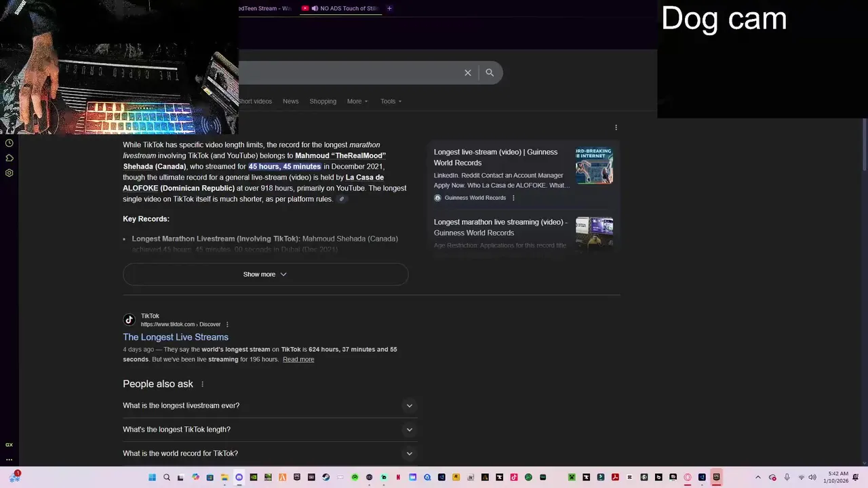
Task: Click the source link chip after the AI overview paragraph
Action: [342, 199]
